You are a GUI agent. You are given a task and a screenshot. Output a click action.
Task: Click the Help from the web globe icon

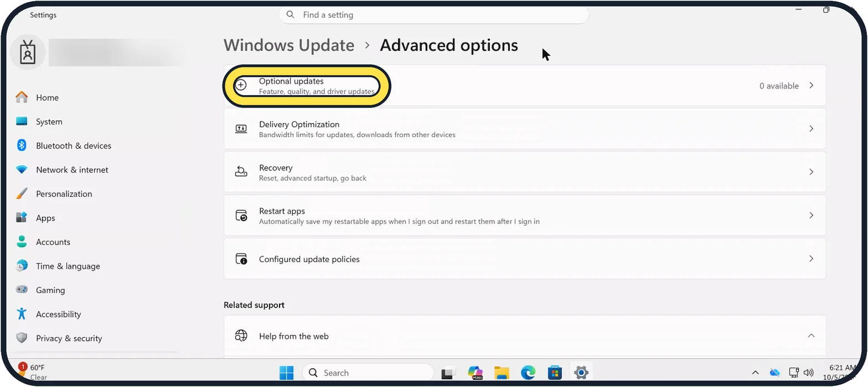[x=241, y=336]
